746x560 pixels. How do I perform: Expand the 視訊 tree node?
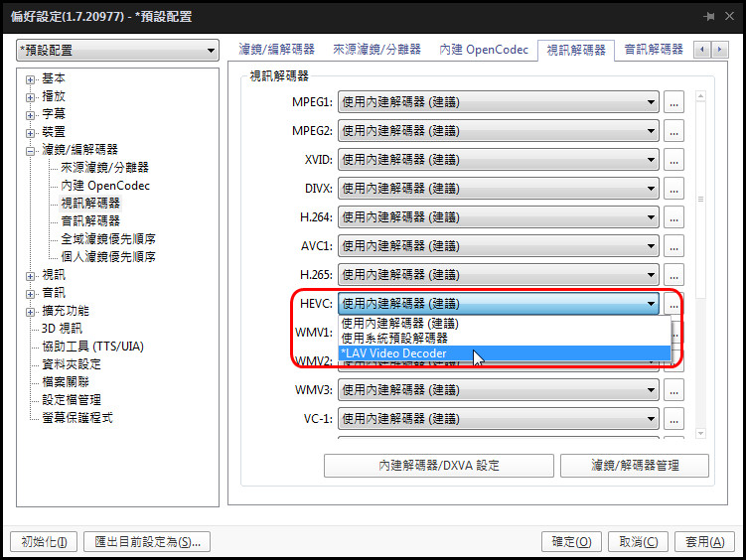pyautogui.click(x=30, y=276)
